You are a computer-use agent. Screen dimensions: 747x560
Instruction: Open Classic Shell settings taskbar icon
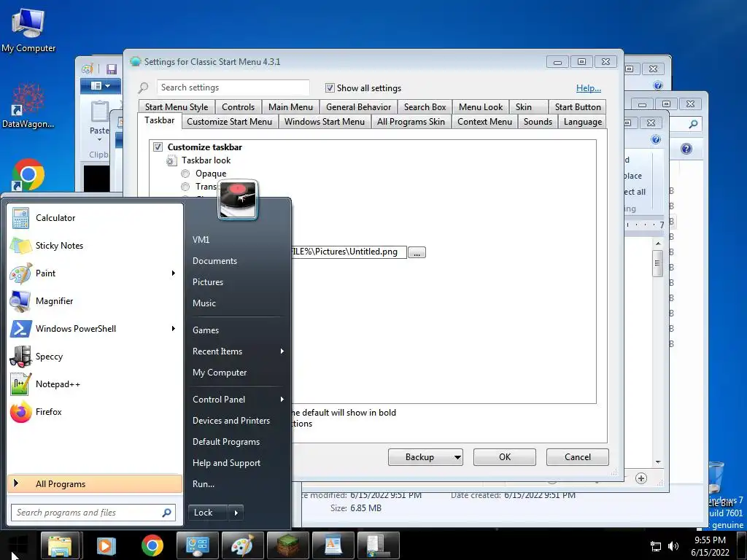tap(379, 545)
